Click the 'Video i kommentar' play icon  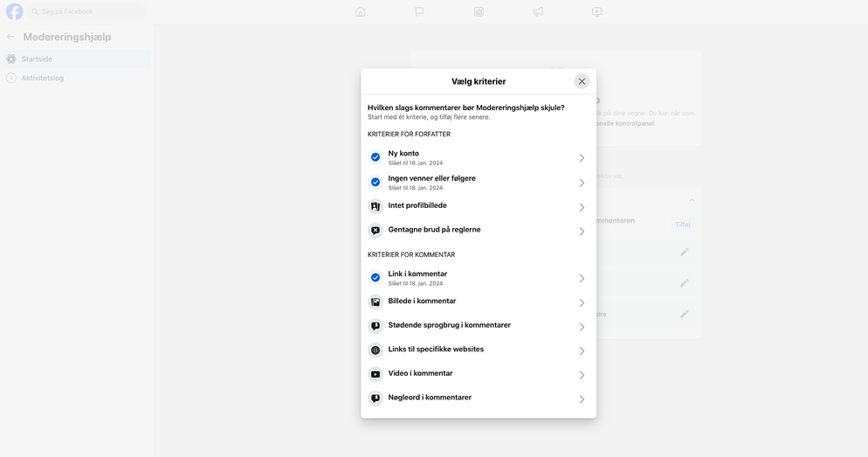tap(375, 375)
